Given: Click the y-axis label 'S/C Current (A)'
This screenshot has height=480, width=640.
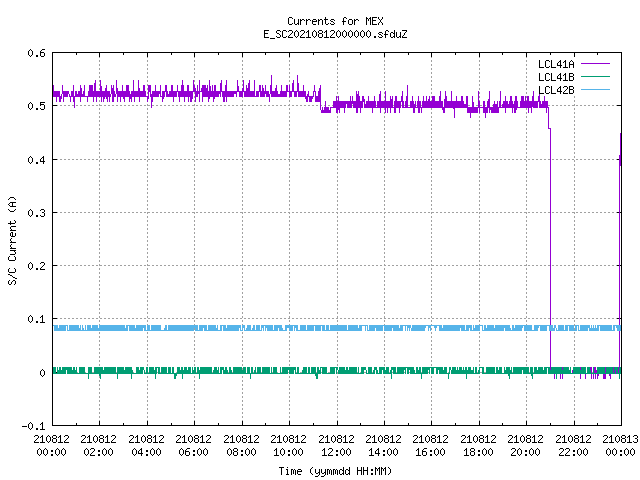Looking at the screenshot, I should [x=12, y=240].
